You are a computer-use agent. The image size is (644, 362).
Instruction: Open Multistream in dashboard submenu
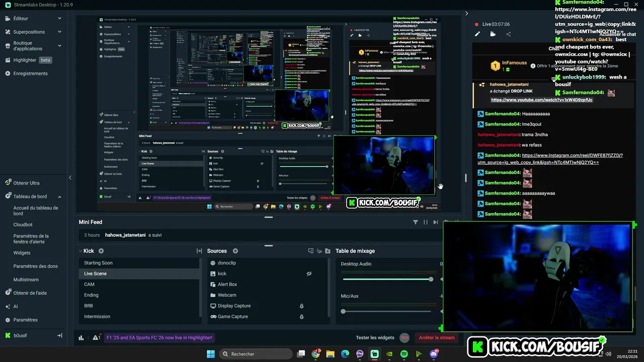26,280
